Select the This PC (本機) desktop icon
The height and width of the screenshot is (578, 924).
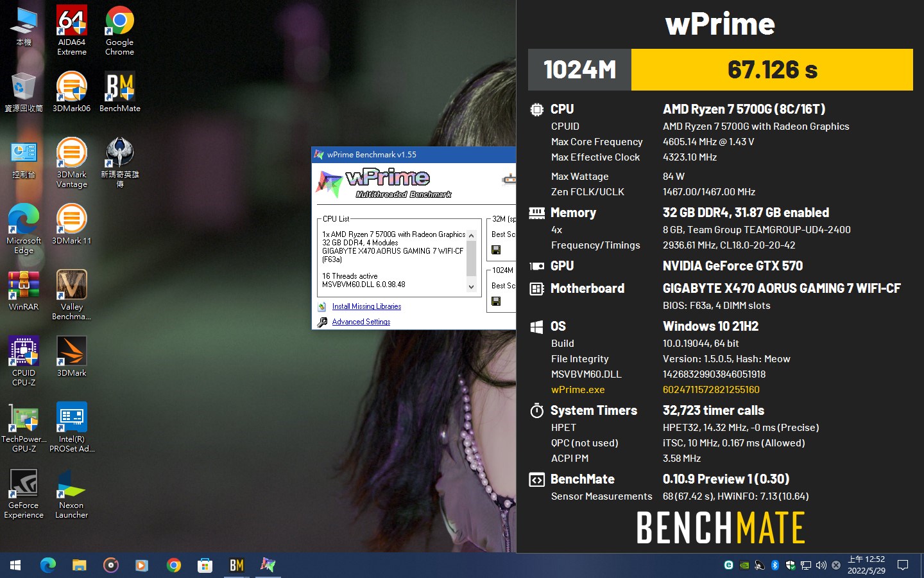click(x=24, y=26)
